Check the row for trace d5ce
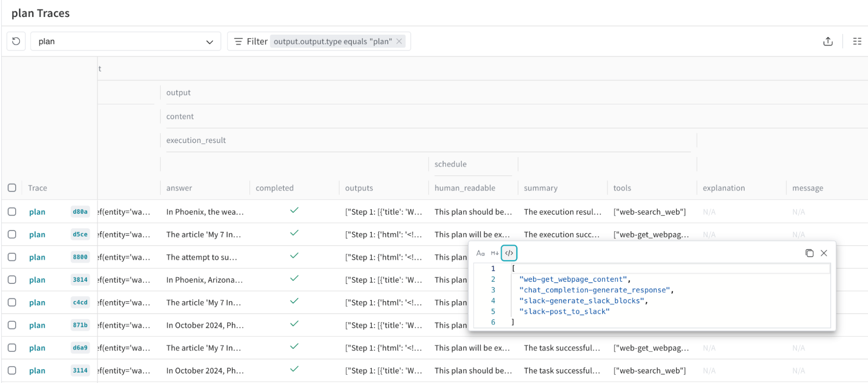Screen dimensions: 868x383 coord(12,234)
